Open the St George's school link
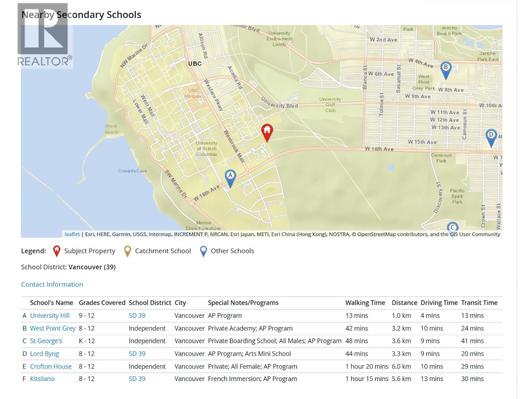 pos(46,341)
